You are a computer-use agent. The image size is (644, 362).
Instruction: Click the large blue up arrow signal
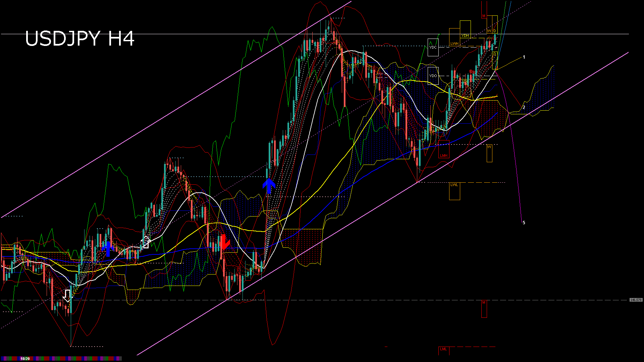pos(269,185)
